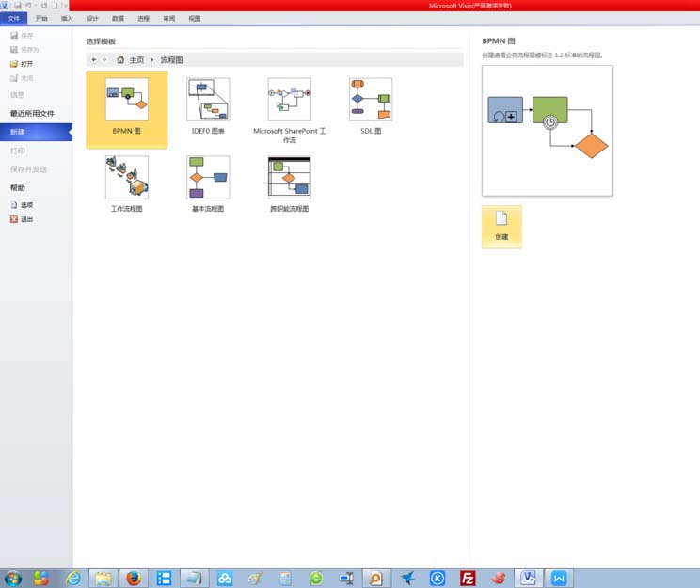Open the 进程 ribbon tab

143,18
